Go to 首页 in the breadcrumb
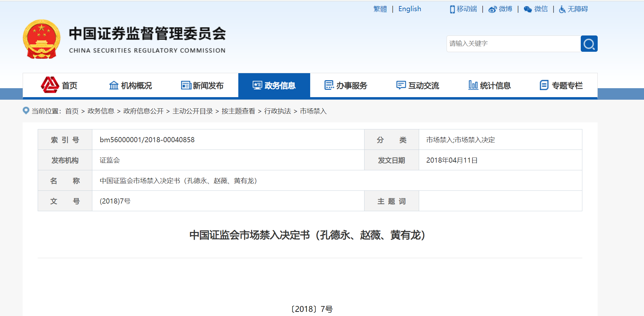644x316 pixels. click(72, 111)
